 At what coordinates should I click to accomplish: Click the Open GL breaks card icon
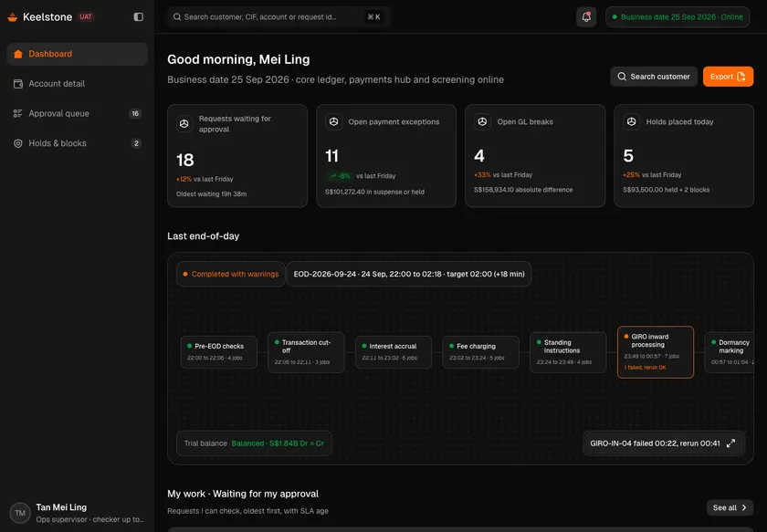[482, 121]
